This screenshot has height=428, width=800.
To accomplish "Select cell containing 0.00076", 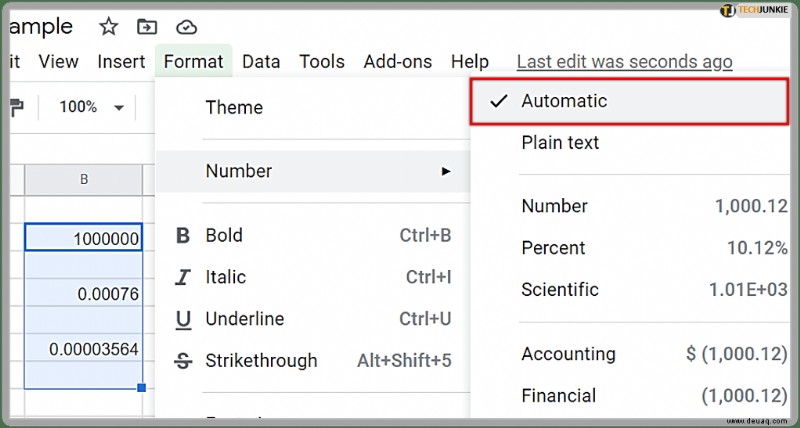I will [84, 293].
